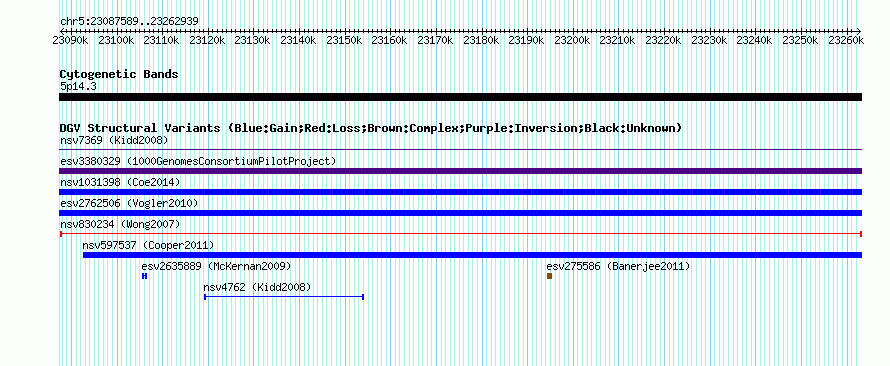The image size is (890, 366).
Task: Click the blue nsv4762 gain interval line
Action: tap(284, 297)
